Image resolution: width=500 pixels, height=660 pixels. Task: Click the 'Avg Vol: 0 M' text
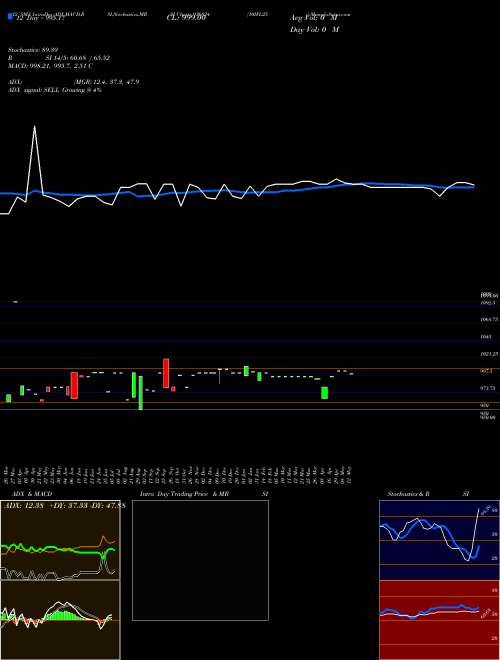pyautogui.click(x=314, y=18)
